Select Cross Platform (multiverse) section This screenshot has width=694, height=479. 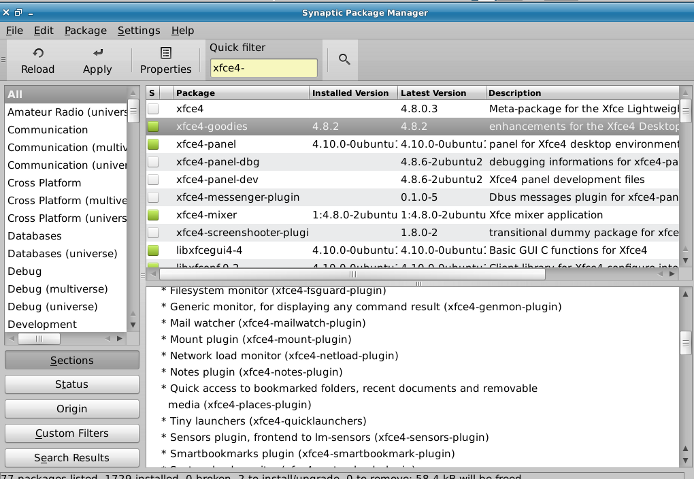[66, 201]
